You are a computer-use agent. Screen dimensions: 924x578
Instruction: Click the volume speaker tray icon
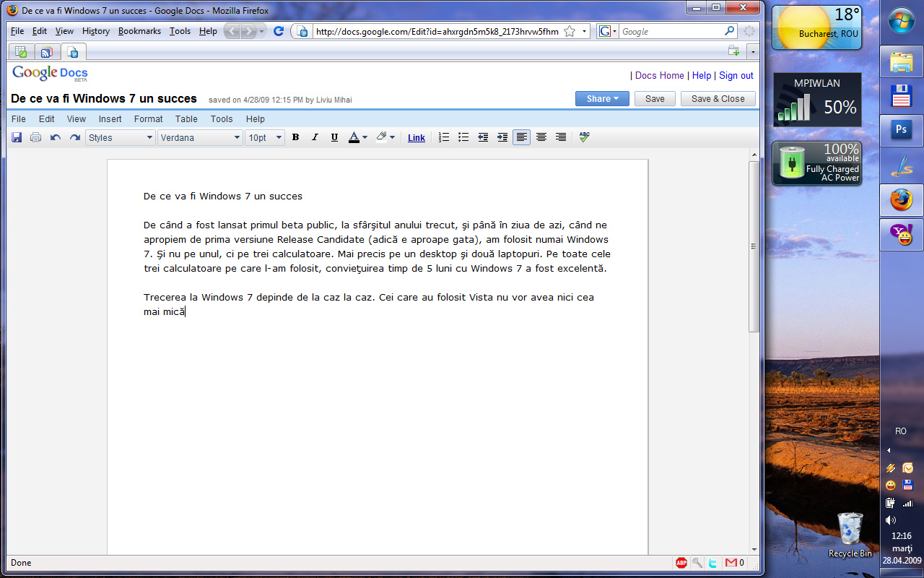891,520
